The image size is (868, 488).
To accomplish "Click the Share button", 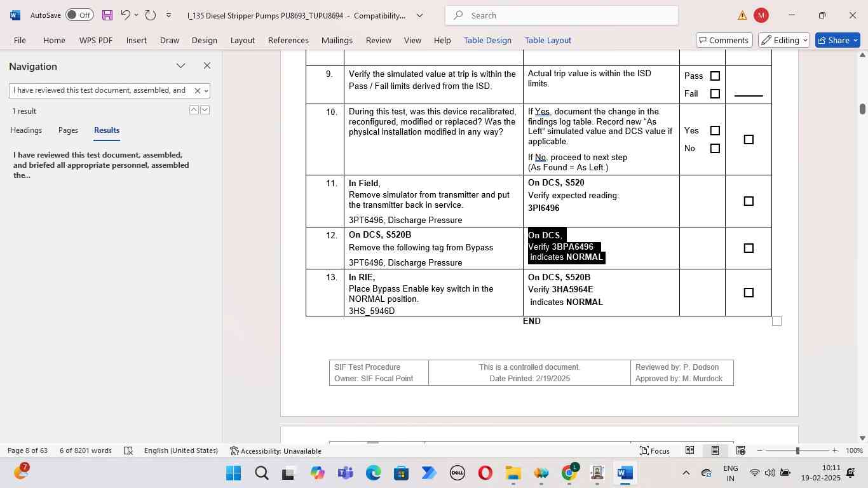I will (837, 40).
